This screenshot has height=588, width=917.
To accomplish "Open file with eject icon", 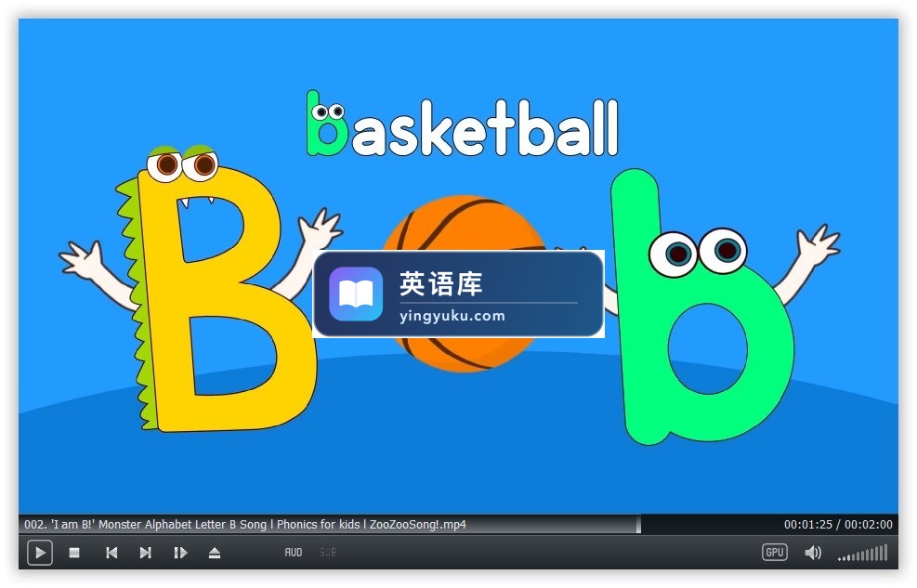I will coord(215,553).
